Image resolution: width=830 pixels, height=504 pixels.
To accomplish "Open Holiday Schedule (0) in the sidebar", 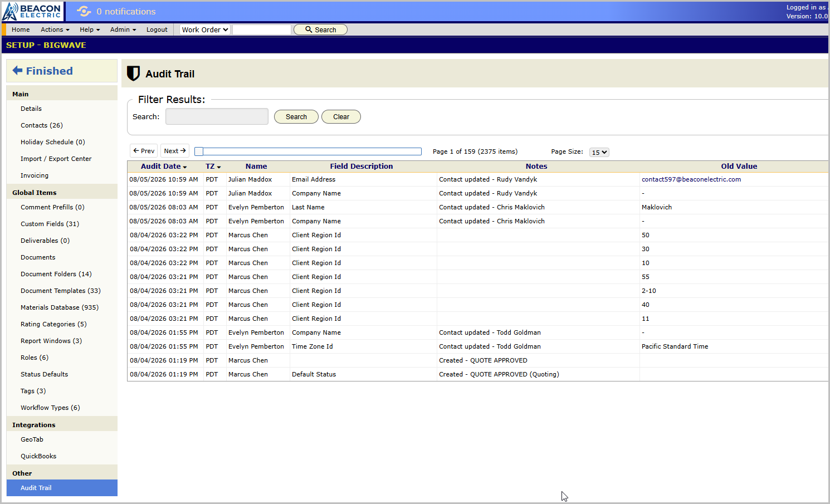I will coord(53,142).
